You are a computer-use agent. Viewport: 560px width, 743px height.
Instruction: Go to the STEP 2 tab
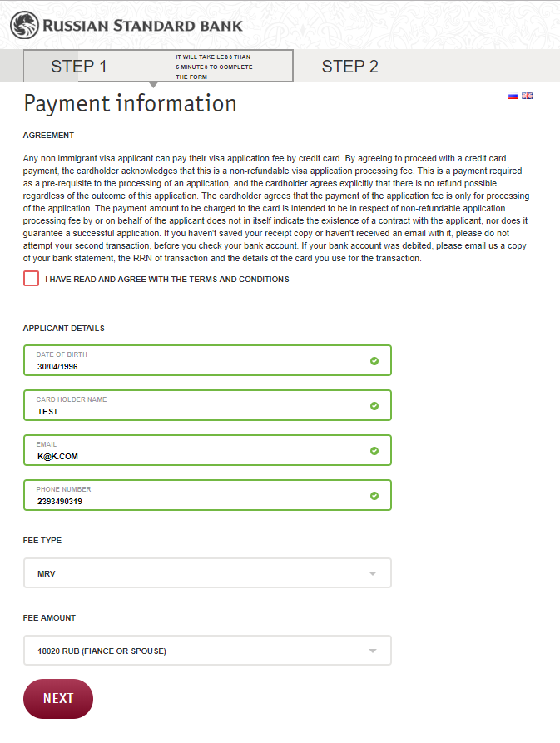pos(350,67)
